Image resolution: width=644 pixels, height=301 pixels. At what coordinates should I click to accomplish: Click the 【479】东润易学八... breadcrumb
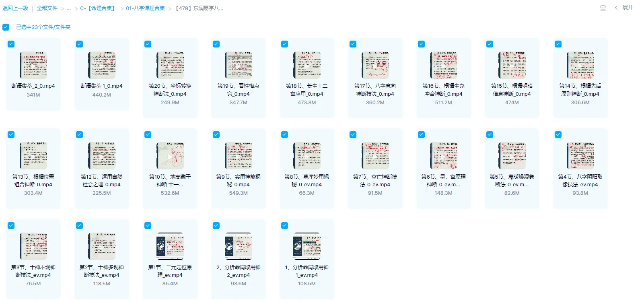tap(199, 8)
